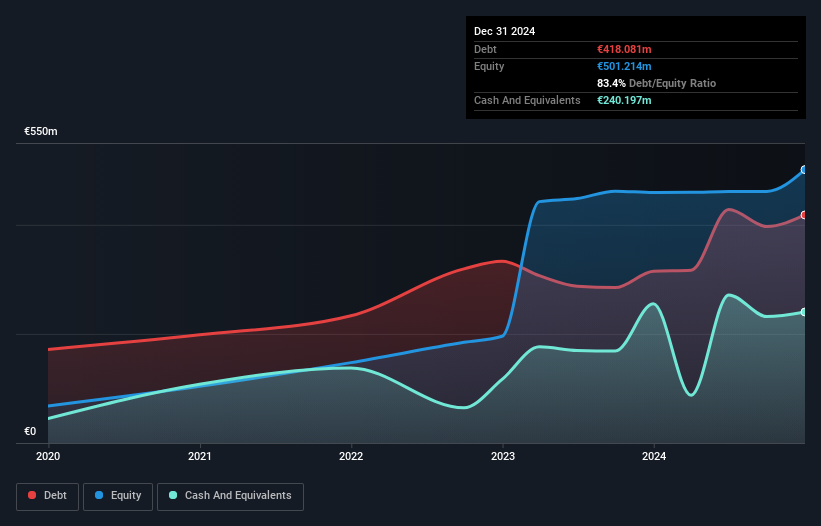The height and width of the screenshot is (526, 821).
Task: Click the €550m y-axis label
Action: pyautogui.click(x=41, y=131)
